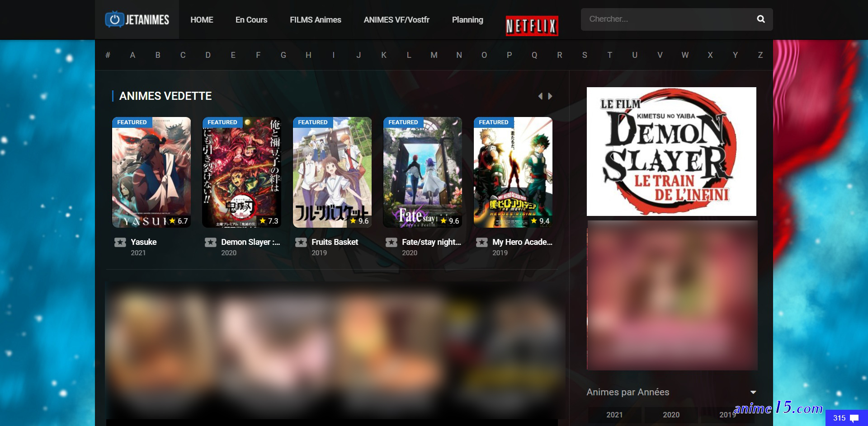Click the star icon beside Fruits Basket
868x426 pixels.
[301, 242]
